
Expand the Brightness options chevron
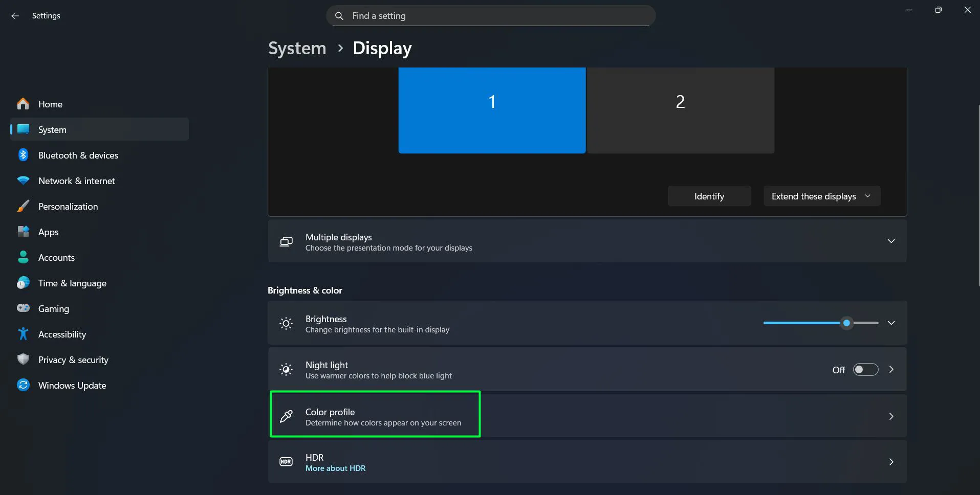(891, 323)
